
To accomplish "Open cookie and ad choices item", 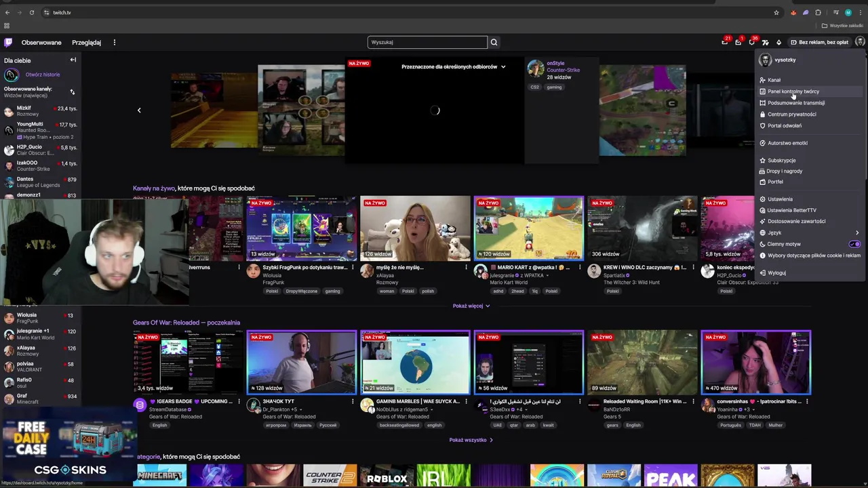I will pyautogui.click(x=810, y=256).
